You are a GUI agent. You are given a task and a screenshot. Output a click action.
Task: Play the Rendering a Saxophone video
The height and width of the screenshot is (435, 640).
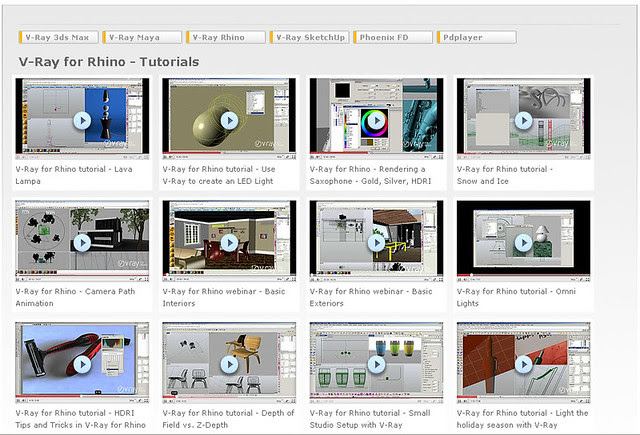[376, 121]
